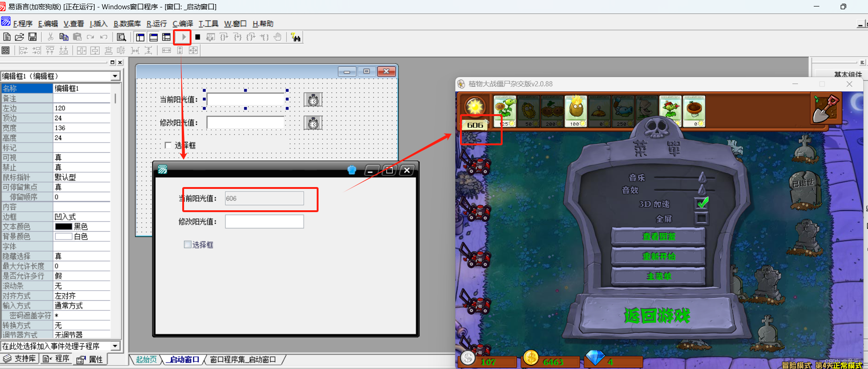Click the vertical same-height resize icon
This screenshot has height=369, width=868.
pyautogui.click(x=180, y=50)
